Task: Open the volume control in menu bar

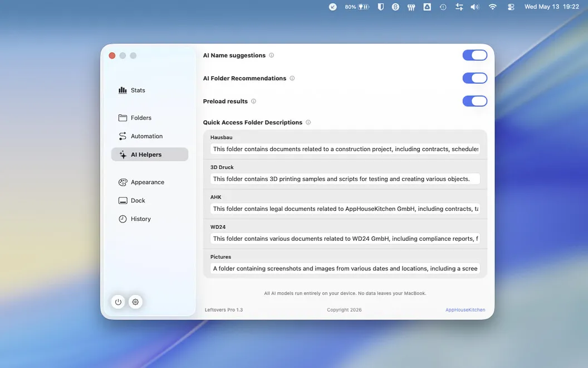Action: [475, 7]
